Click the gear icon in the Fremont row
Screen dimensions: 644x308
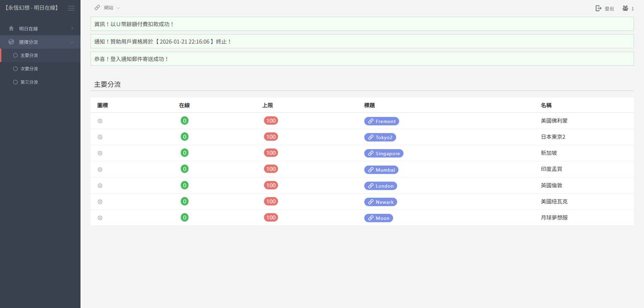(100, 121)
